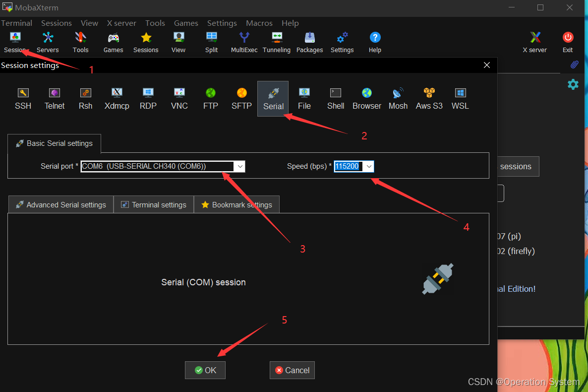Open the Terminal menu

pos(16,23)
